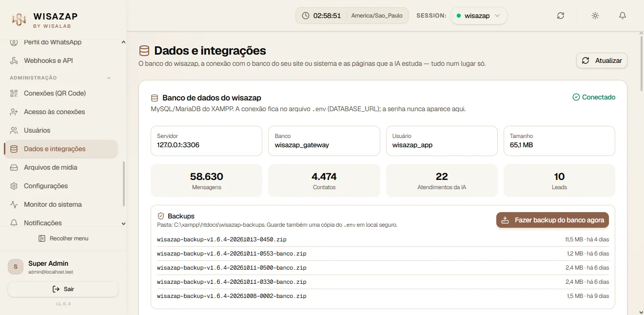This screenshot has height=315, width=644.
Task: Click the 10 Leads stat card
Action: [x=559, y=180]
